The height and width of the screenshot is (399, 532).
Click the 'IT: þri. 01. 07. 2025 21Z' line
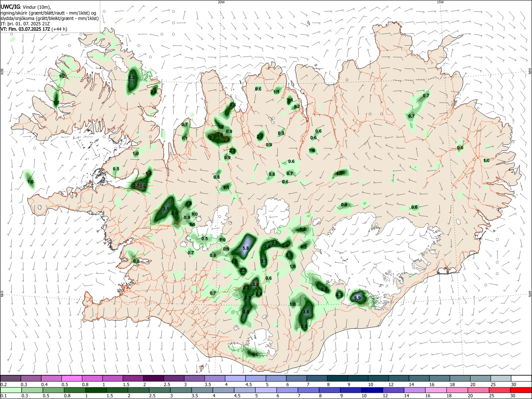pyautogui.click(x=25, y=24)
